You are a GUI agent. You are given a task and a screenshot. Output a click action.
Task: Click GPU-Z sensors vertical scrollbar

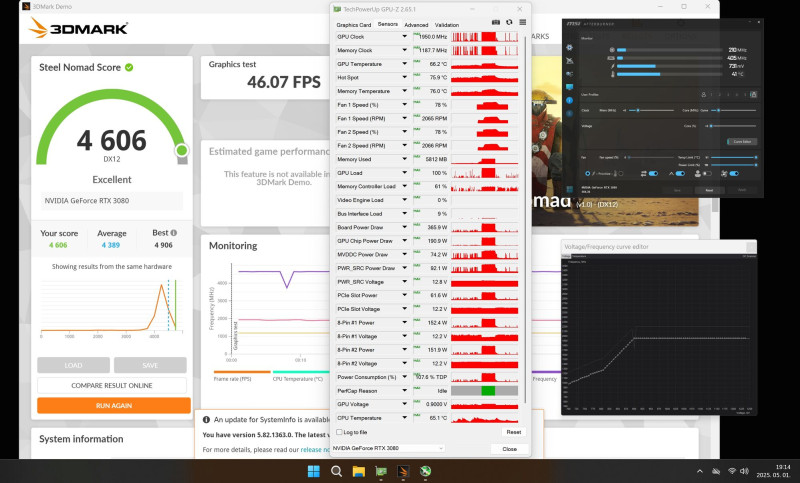[526, 219]
